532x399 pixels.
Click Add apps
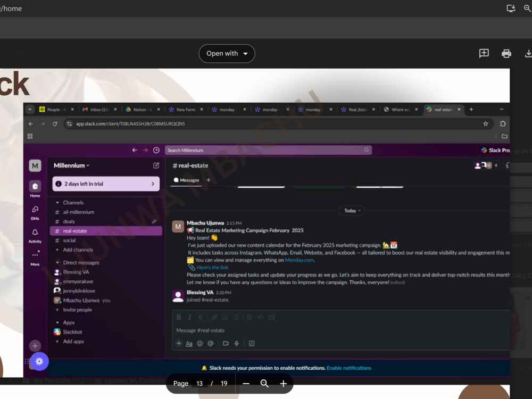(x=73, y=342)
